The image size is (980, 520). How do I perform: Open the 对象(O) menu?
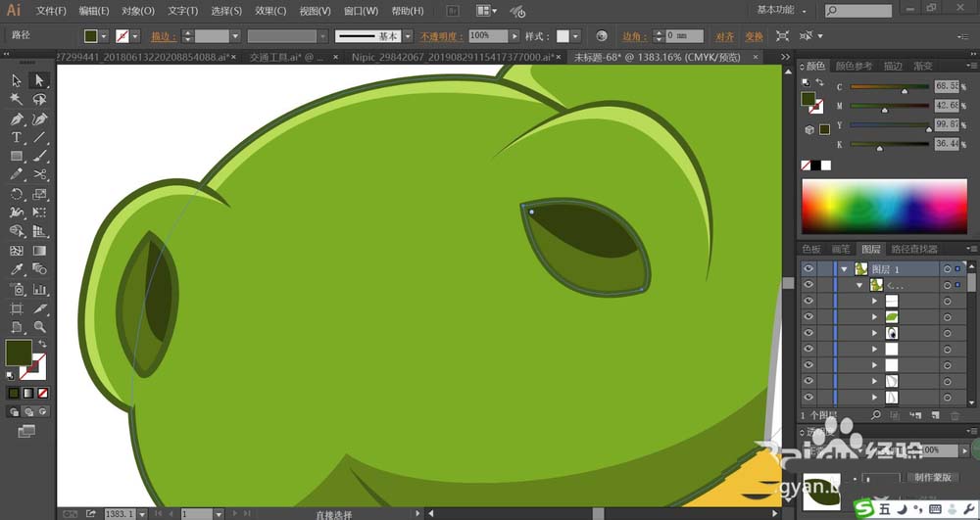[138, 11]
